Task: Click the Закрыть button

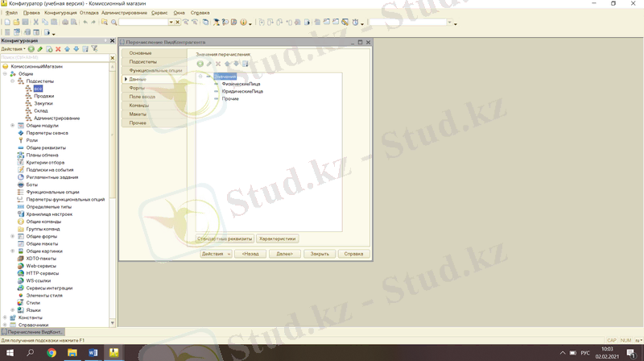Action: click(320, 254)
